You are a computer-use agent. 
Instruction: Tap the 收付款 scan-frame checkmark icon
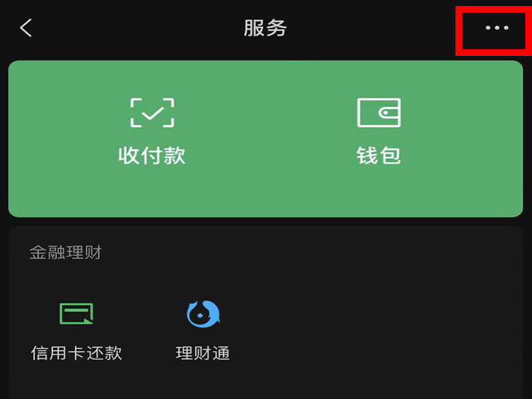click(x=152, y=112)
